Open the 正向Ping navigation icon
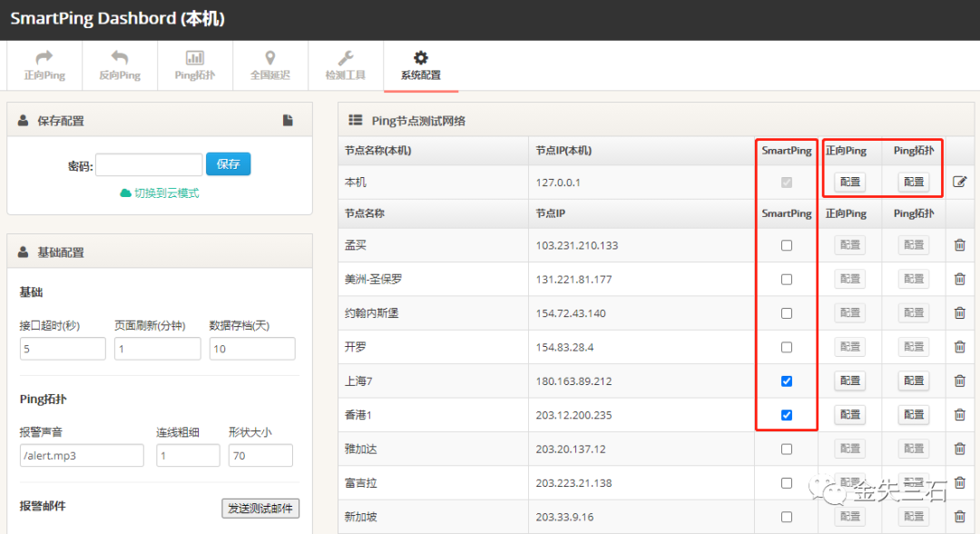 coord(44,64)
